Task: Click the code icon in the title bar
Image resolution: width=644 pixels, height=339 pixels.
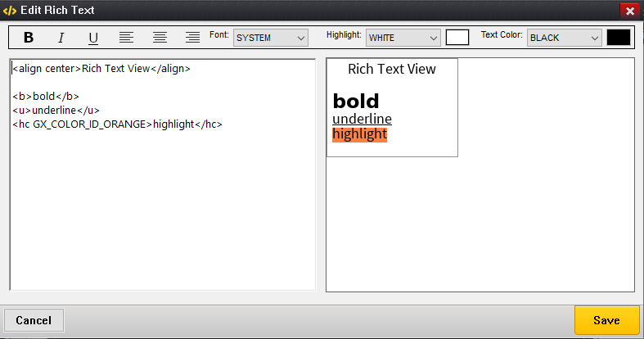Action: click(x=10, y=11)
